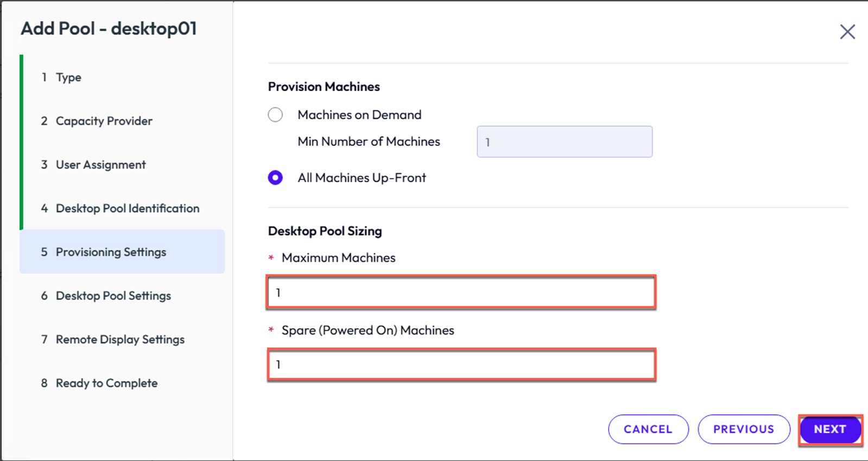Close the Add Pool dialog with X
This screenshot has height=461, width=868.
(x=847, y=32)
